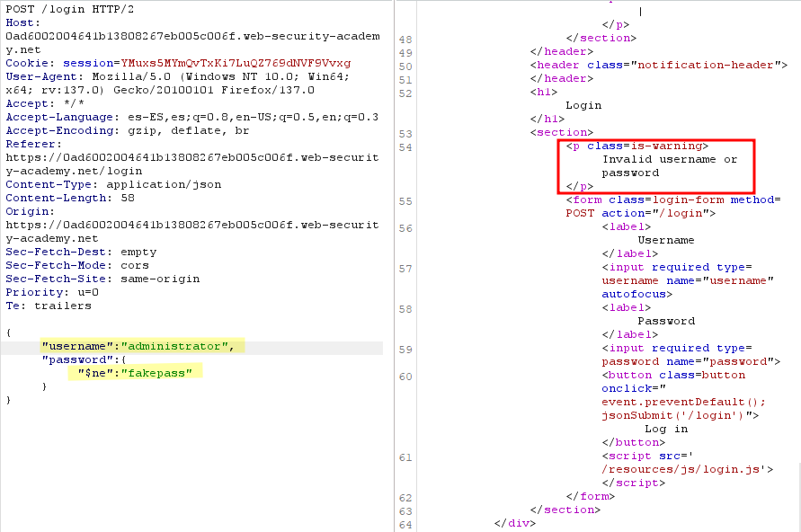The height and width of the screenshot is (532, 801).
Task: Select the is-warning class value
Action: click(666, 146)
